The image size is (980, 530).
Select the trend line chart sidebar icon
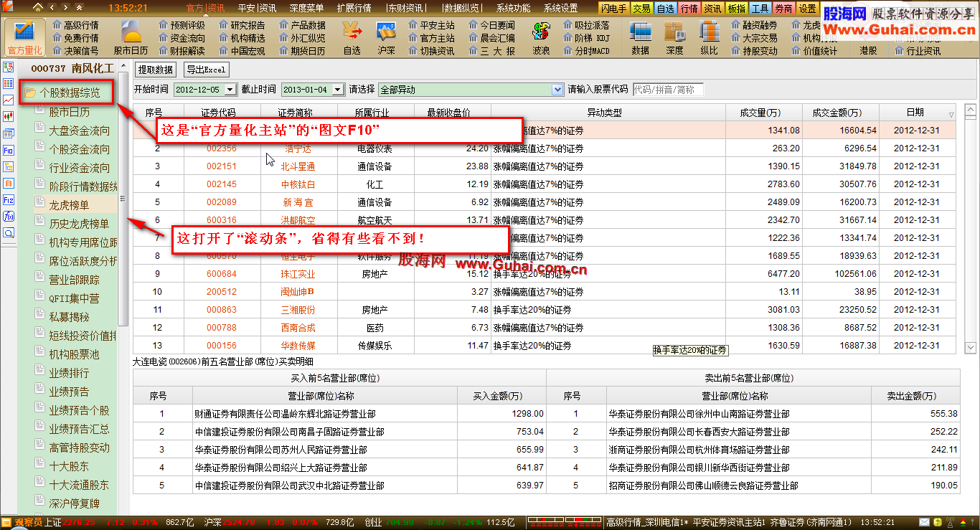(9, 100)
